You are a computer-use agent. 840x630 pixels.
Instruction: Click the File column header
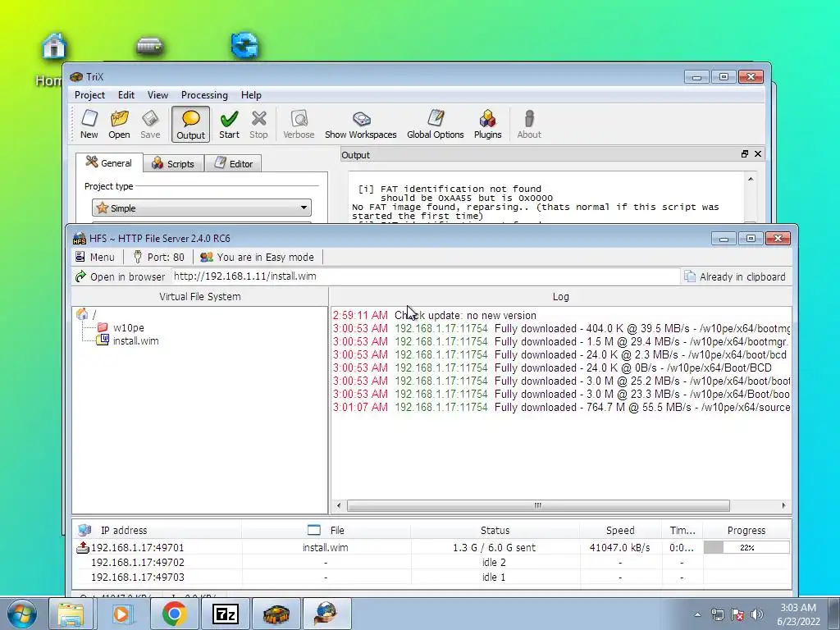(326, 531)
